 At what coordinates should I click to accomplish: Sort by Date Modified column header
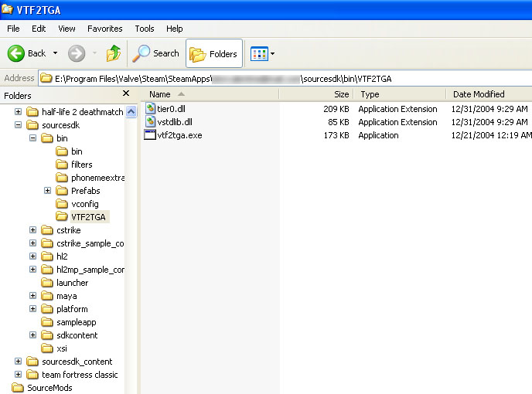tap(479, 94)
